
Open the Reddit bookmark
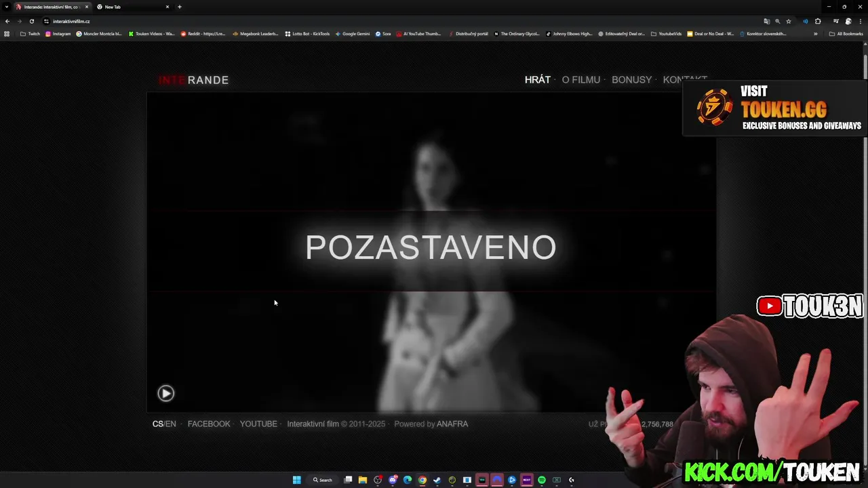coord(203,33)
